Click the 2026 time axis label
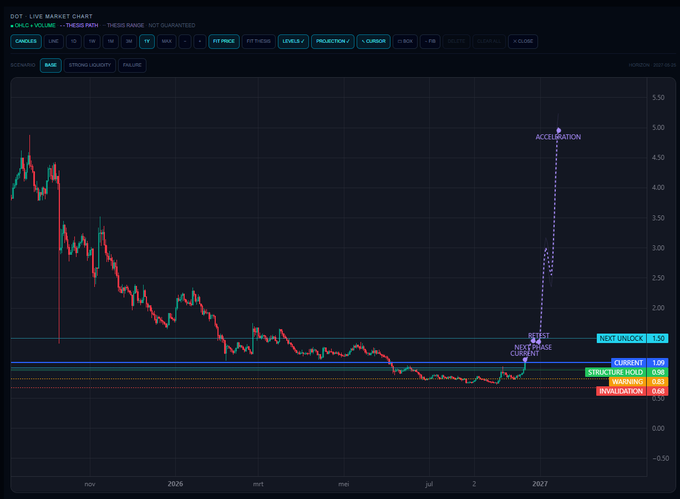680x499 pixels. coord(175,484)
